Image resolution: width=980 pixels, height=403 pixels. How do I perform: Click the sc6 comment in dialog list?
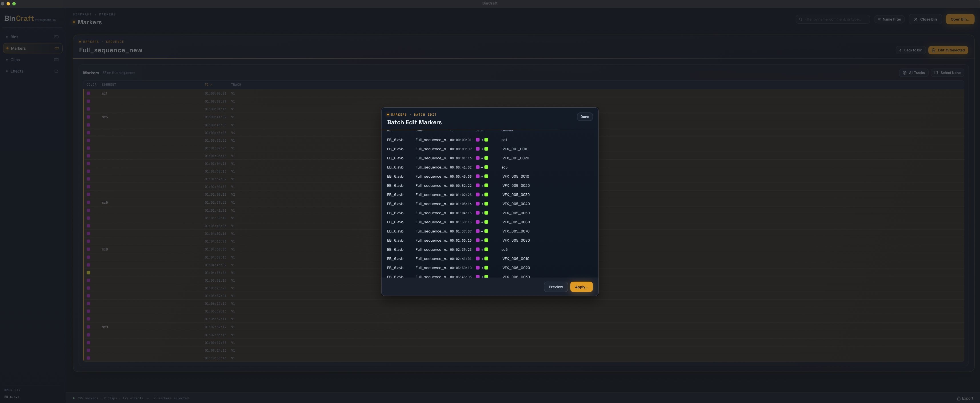(x=505, y=249)
